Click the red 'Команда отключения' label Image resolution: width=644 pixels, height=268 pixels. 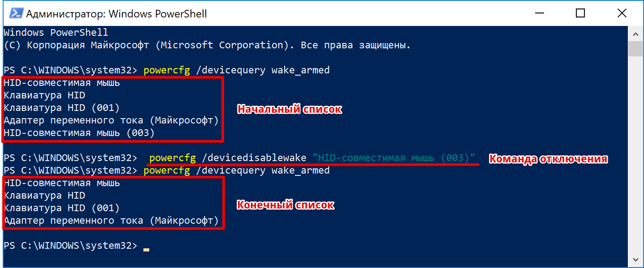click(x=548, y=159)
